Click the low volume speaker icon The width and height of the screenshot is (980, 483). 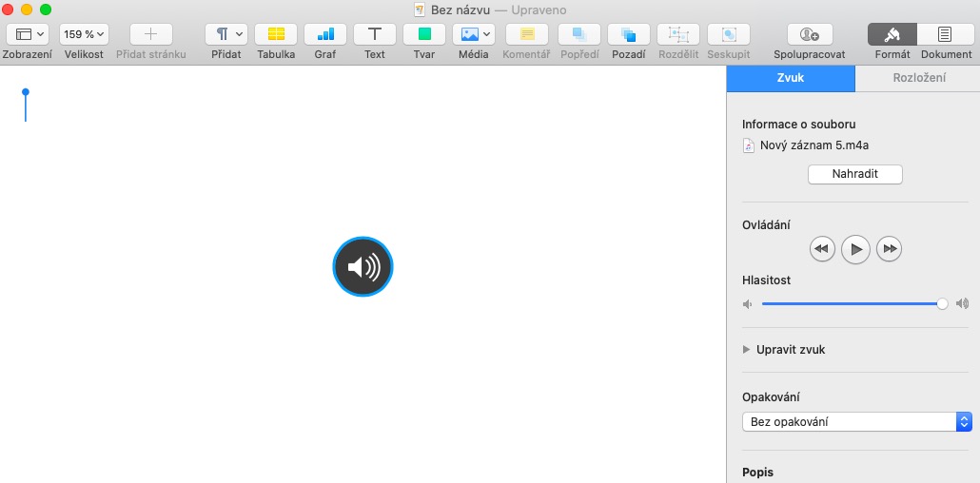[x=747, y=304]
